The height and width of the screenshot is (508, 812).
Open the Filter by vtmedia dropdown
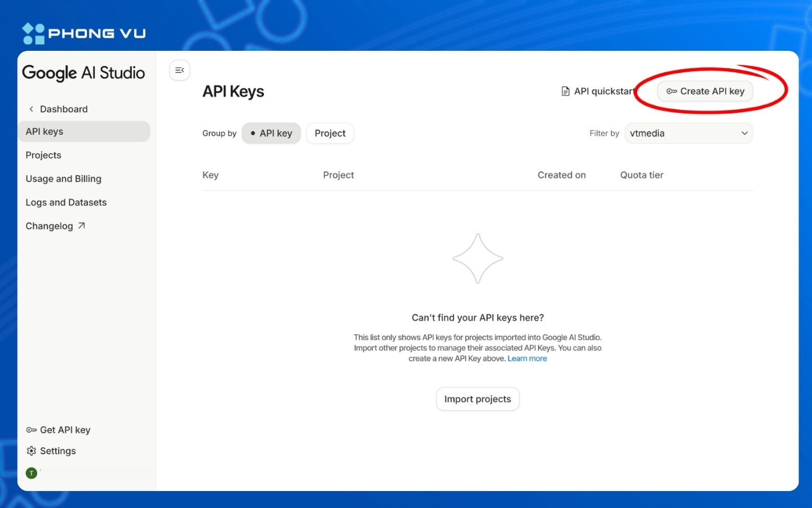tap(689, 133)
